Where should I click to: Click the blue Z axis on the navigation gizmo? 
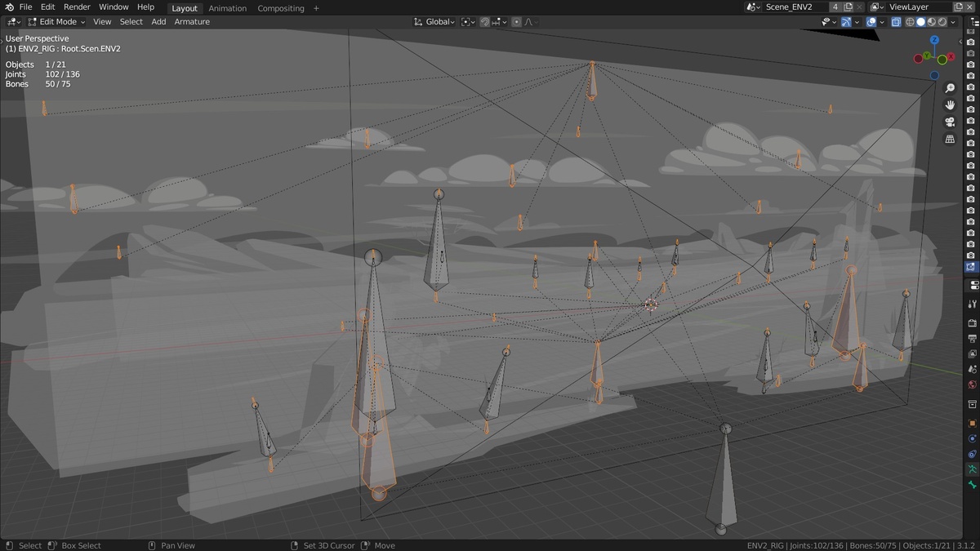tap(934, 39)
